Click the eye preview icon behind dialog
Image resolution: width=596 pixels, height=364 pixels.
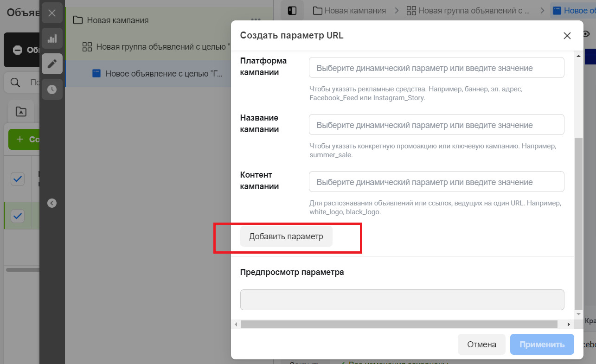[587, 34]
